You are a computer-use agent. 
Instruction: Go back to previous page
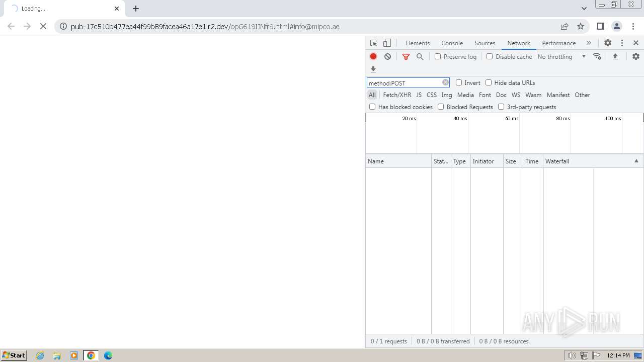click(11, 26)
